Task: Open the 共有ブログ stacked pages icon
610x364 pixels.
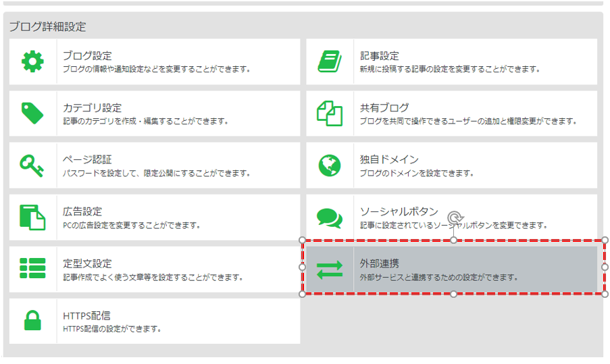Action: pos(330,113)
